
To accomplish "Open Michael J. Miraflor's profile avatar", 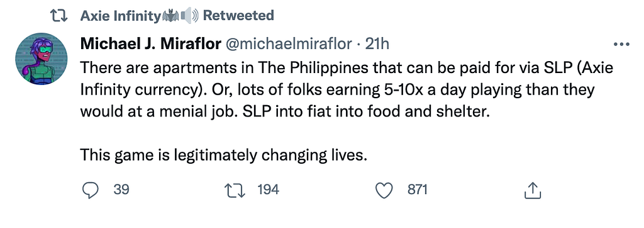I will [x=41, y=59].
